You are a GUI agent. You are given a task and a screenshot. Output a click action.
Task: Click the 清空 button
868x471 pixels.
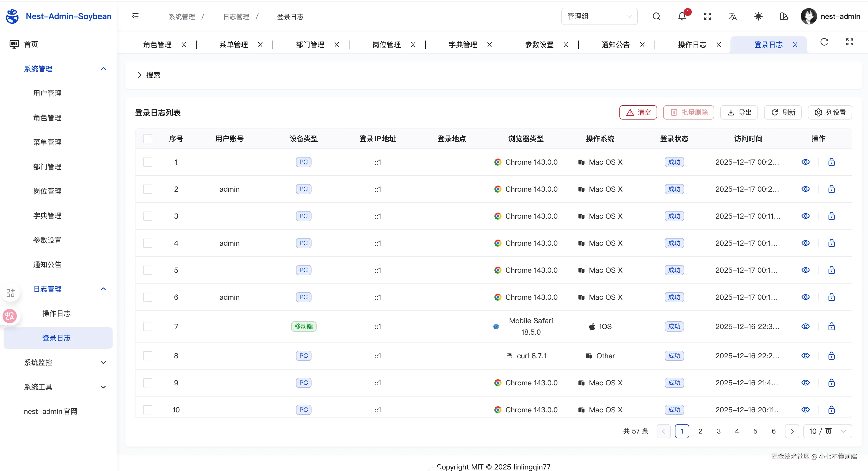tap(638, 112)
